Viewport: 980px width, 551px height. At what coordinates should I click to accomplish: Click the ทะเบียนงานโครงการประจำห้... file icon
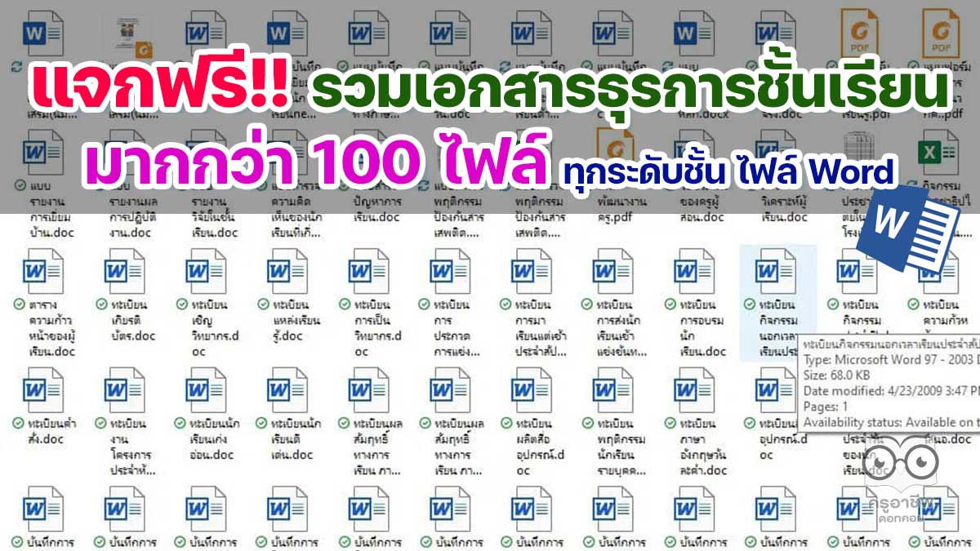tap(125, 390)
